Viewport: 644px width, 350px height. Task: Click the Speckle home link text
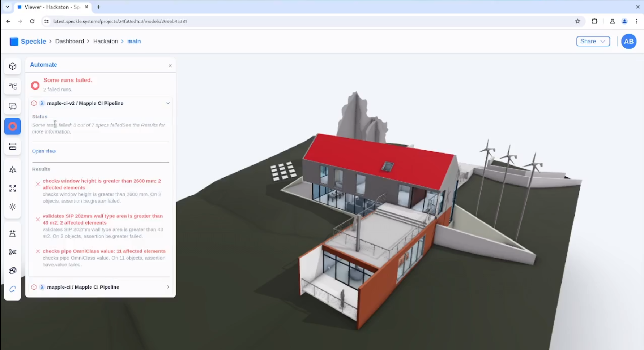[33, 41]
